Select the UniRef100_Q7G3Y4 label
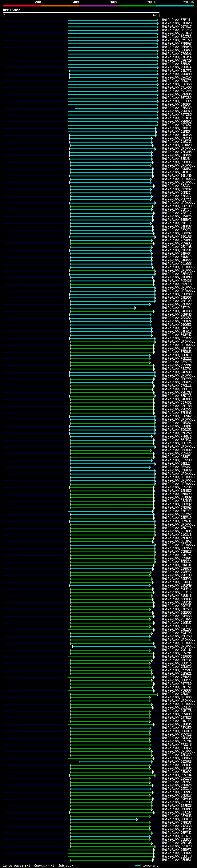 coord(176,57)
